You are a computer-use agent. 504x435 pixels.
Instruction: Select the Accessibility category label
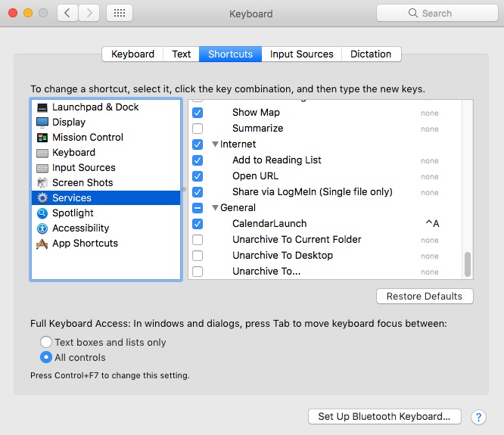tap(81, 228)
